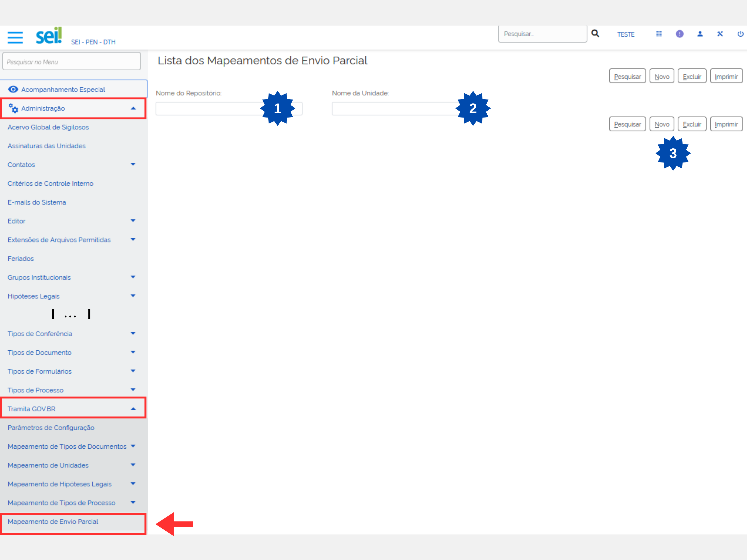Screen dimensions: 747x560
Task: Expand Mapeamento de Unidades submenu
Action: click(133, 465)
